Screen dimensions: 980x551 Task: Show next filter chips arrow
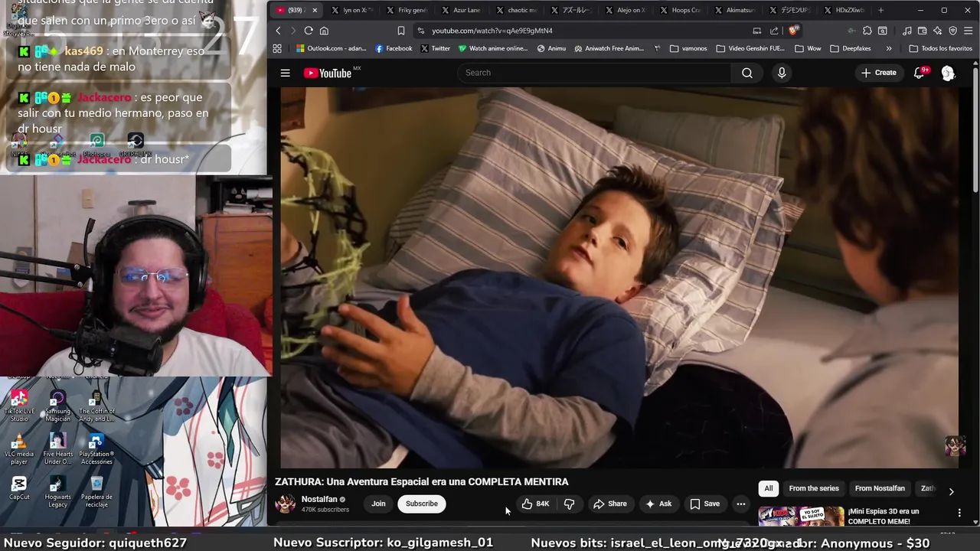point(951,491)
